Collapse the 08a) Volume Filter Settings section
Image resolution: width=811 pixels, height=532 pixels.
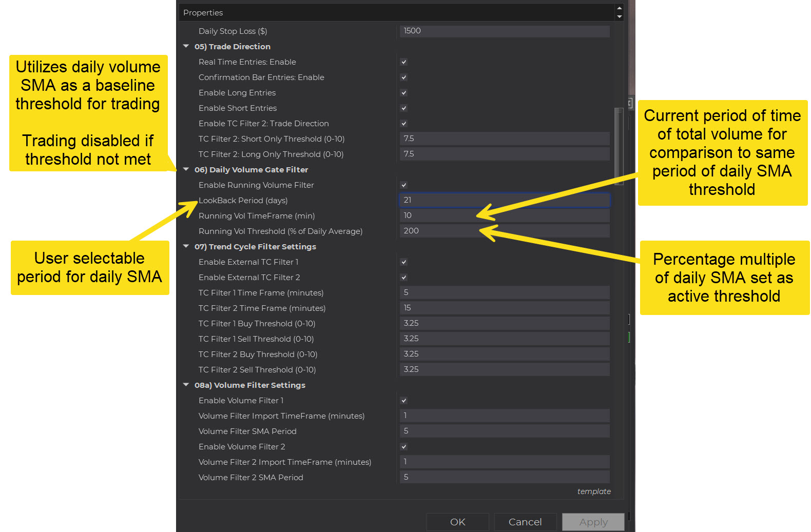click(x=186, y=385)
